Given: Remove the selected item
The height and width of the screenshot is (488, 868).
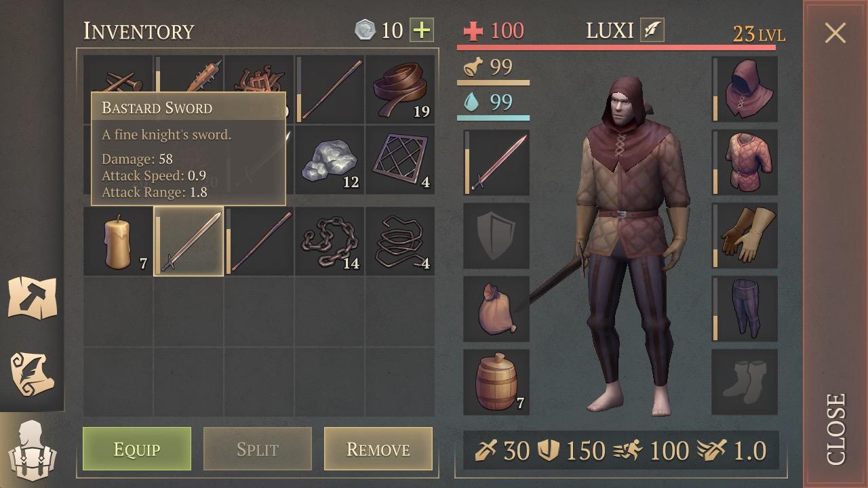Looking at the screenshot, I should 378,449.
